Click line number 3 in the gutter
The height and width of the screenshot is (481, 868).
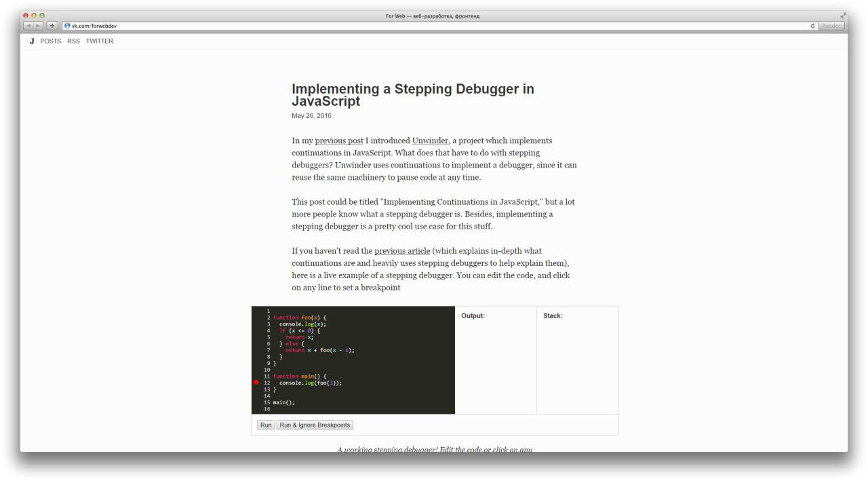pyautogui.click(x=269, y=324)
